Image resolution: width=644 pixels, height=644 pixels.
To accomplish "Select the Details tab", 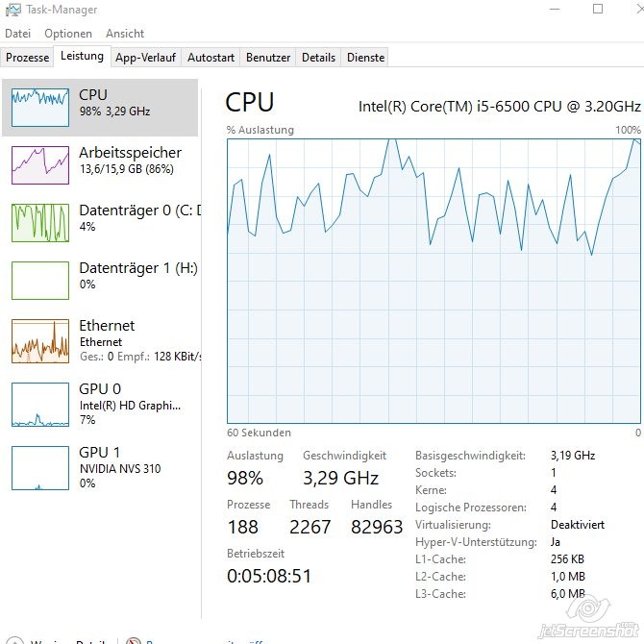I will (318, 58).
